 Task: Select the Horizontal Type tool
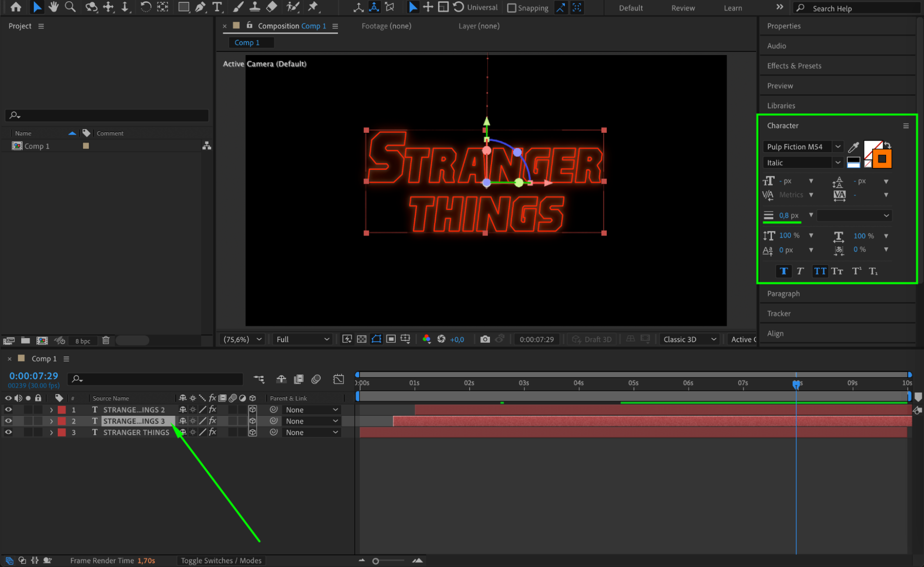[217, 7]
